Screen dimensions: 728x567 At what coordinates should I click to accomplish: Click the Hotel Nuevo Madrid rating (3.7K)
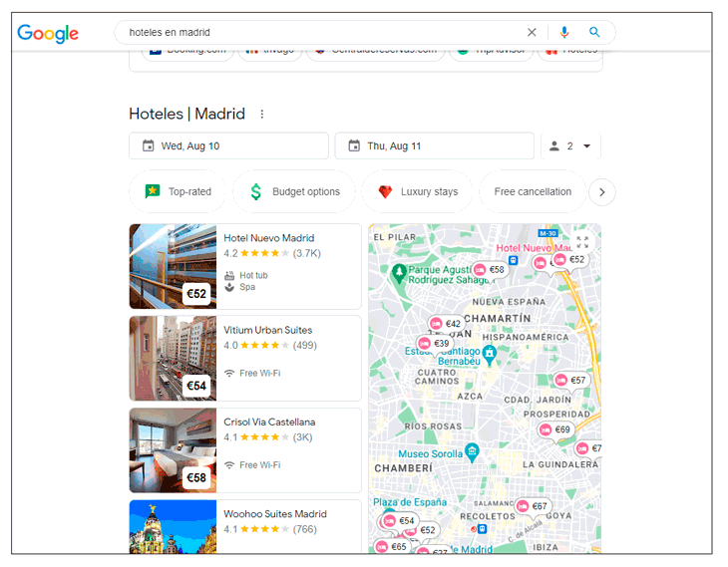pos(272,253)
